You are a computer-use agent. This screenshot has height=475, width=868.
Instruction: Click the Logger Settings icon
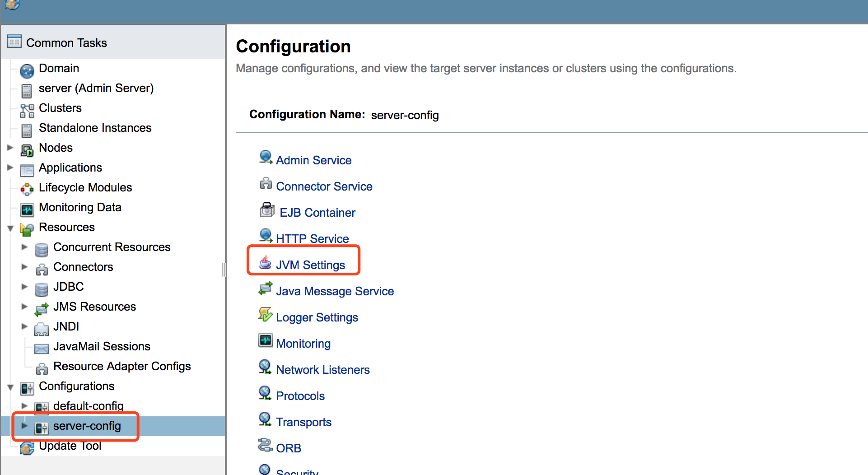[x=265, y=315]
